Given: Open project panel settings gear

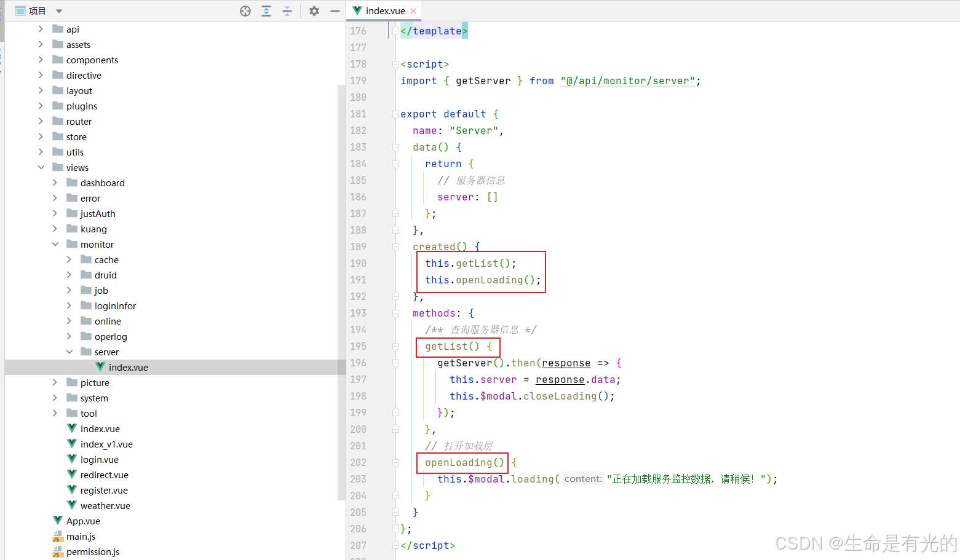Looking at the screenshot, I should pyautogui.click(x=314, y=11).
